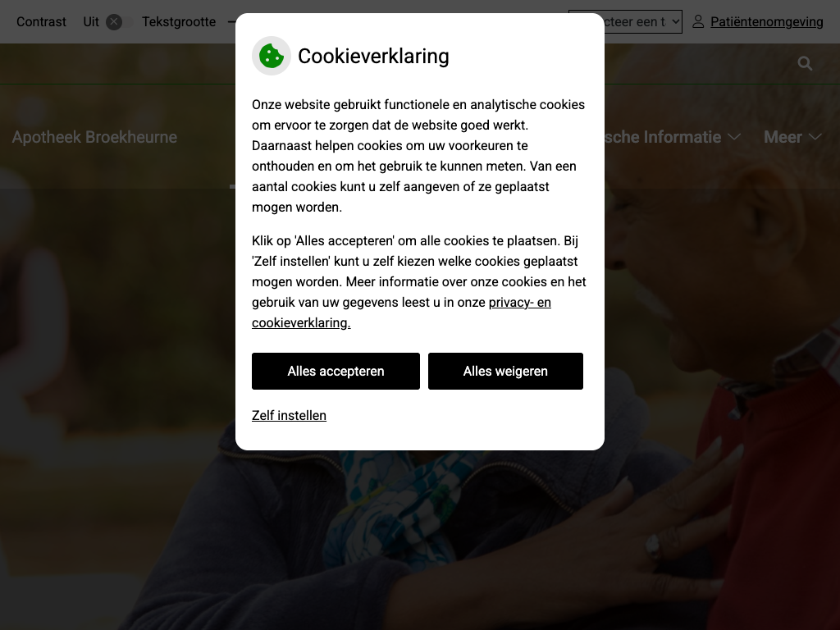Image resolution: width=840 pixels, height=630 pixels.
Task: Click the Cookieverklaring dialog heading
Action: pos(373,56)
